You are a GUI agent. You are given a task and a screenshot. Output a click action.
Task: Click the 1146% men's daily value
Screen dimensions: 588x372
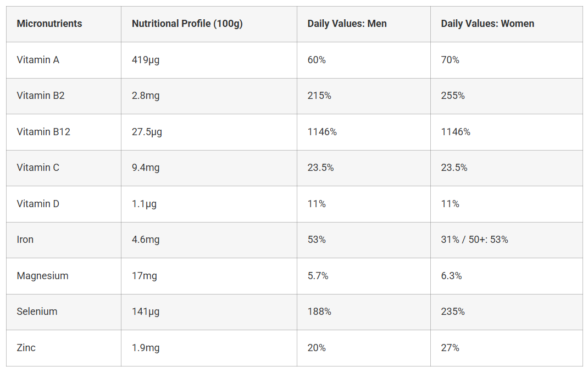(322, 132)
